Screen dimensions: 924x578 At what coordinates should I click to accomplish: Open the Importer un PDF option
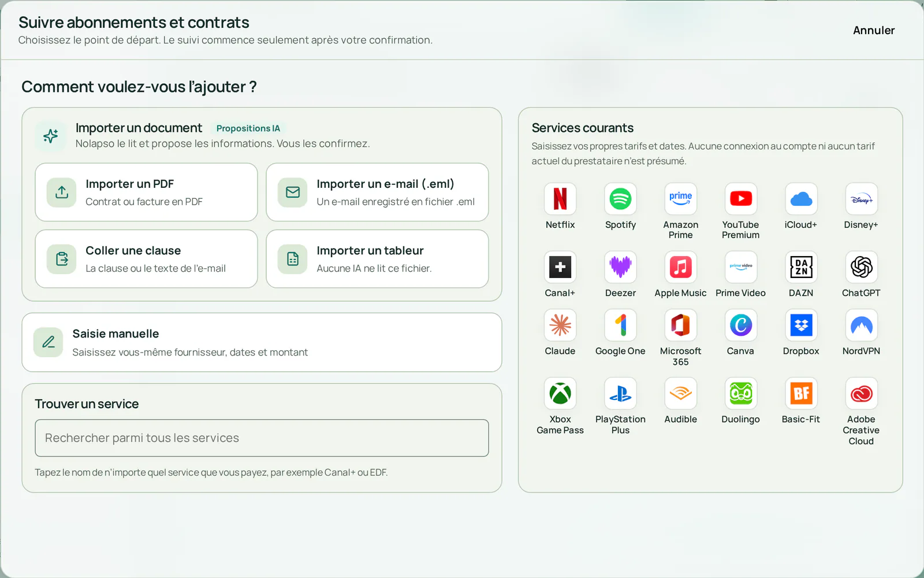146,192
